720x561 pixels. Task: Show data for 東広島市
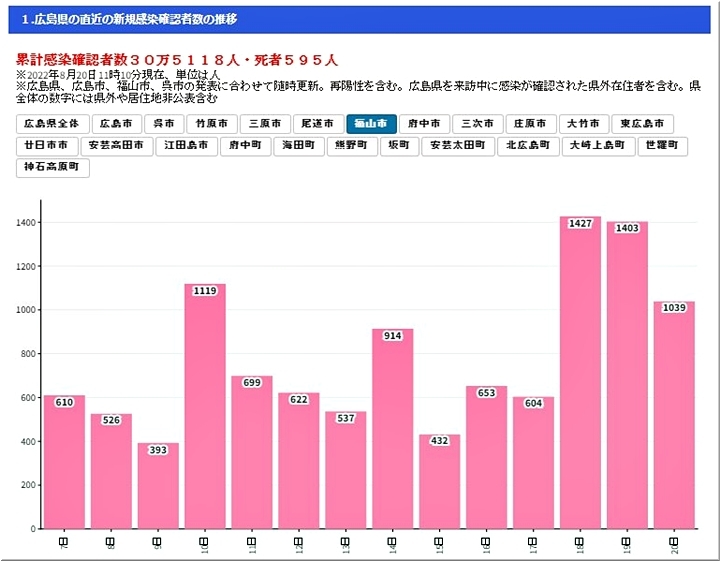coord(642,124)
